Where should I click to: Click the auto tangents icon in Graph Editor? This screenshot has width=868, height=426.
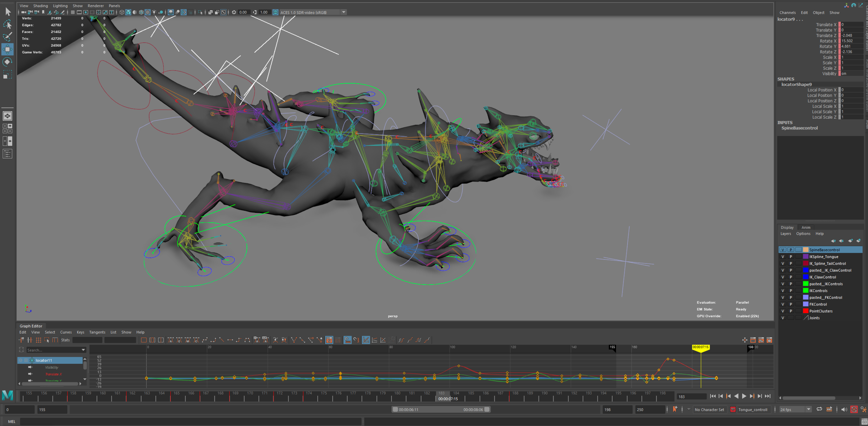(x=171, y=340)
